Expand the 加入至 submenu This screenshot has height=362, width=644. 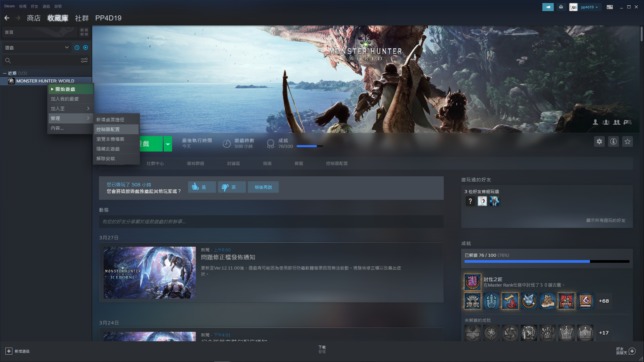pyautogui.click(x=70, y=109)
